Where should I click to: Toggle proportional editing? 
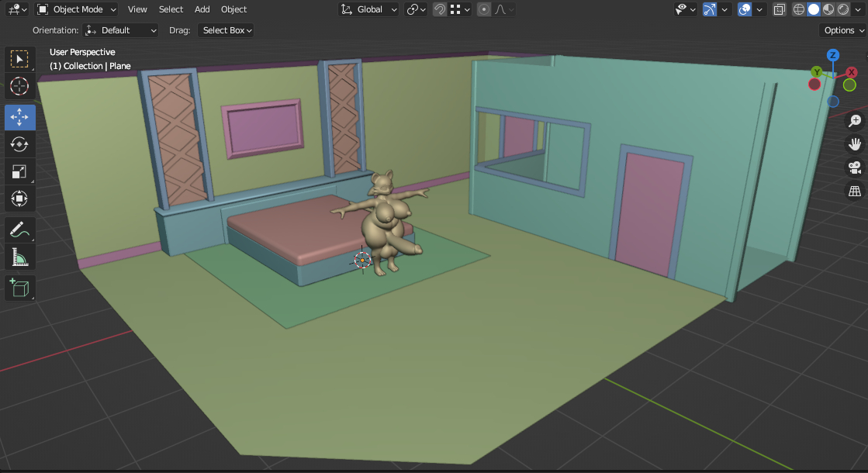pos(484,9)
